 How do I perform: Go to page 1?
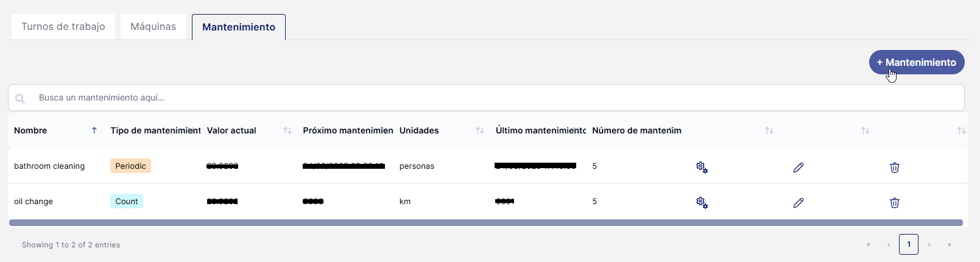point(908,244)
